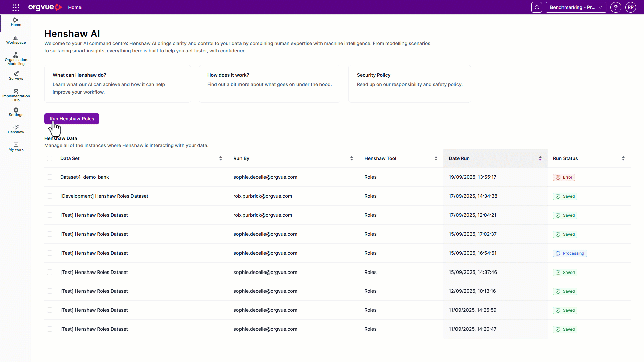
Task: Open the Security Policy card
Action: click(x=410, y=84)
